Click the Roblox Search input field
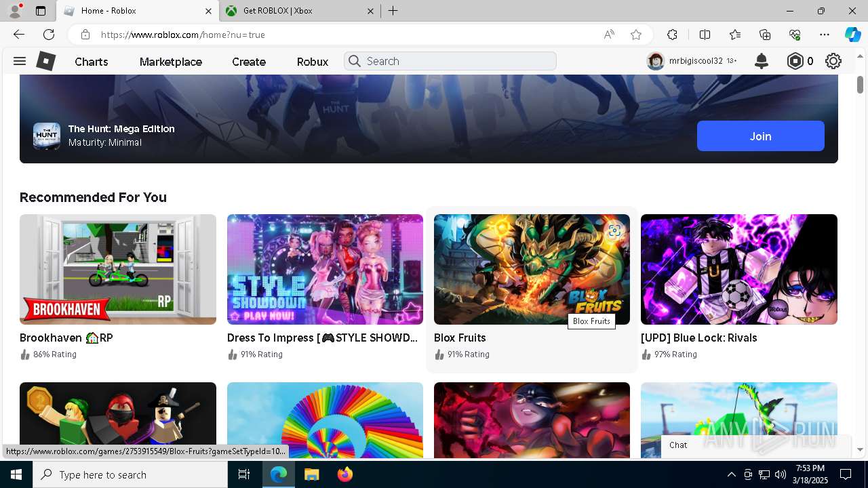868x488 pixels. coord(450,61)
